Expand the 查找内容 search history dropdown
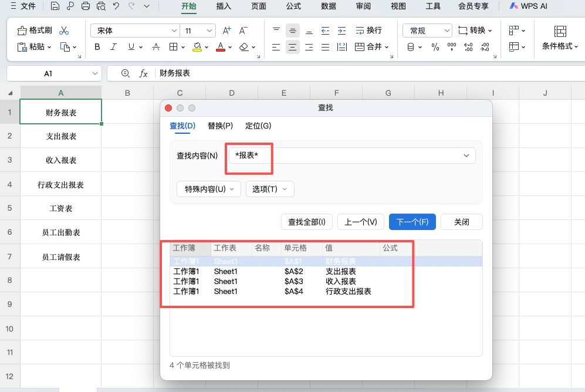The height and width of the screenshot is (392, 585). pyautogui.click(x=466, y=155)
